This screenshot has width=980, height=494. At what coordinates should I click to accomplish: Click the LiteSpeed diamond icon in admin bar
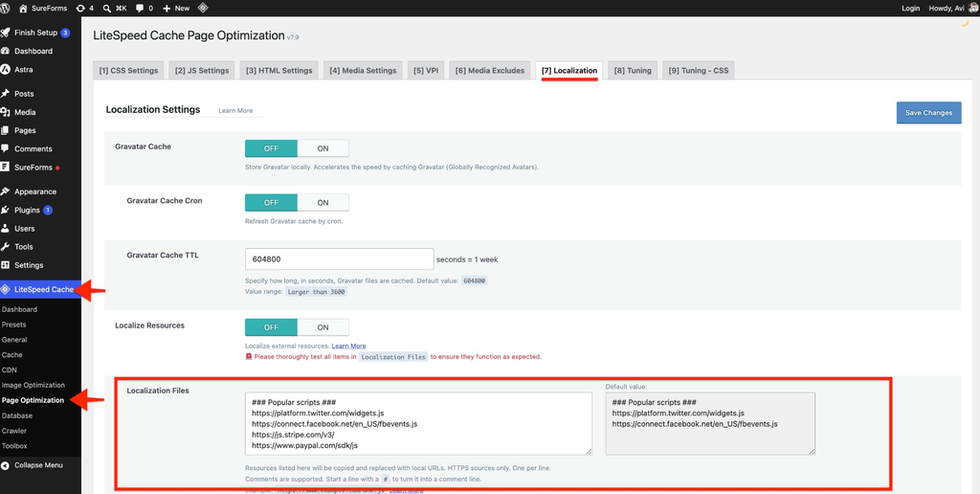[x=203, y=8]
